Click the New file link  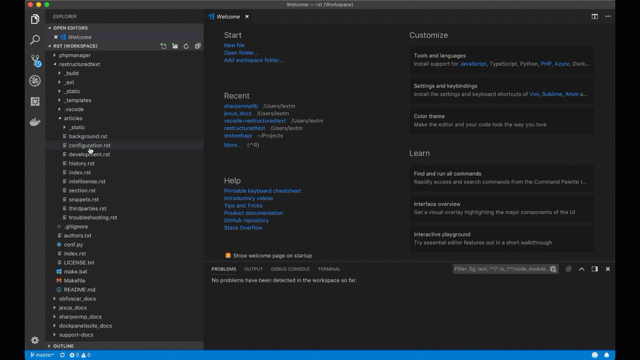[x=234, y=45]
